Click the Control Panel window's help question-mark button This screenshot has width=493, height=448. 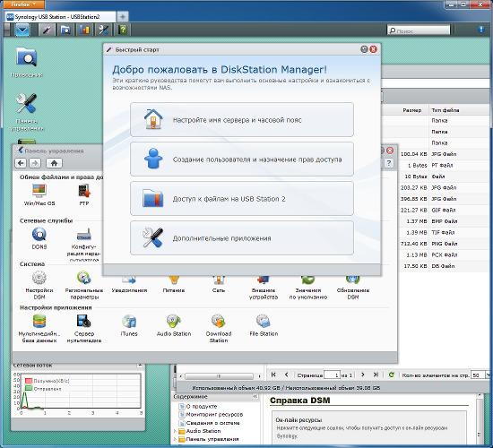point(389,163)
